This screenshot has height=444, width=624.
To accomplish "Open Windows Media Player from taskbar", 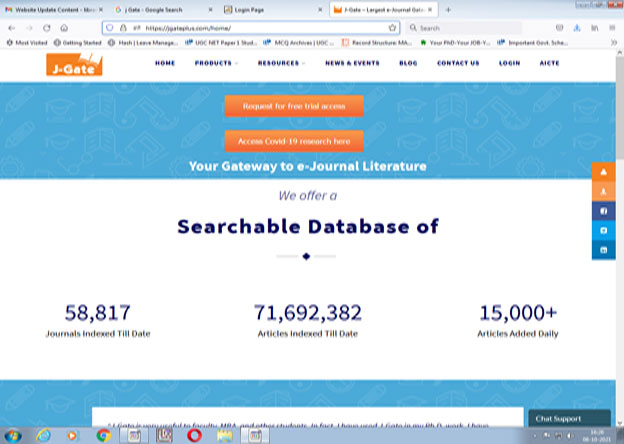I will [72, 436].
